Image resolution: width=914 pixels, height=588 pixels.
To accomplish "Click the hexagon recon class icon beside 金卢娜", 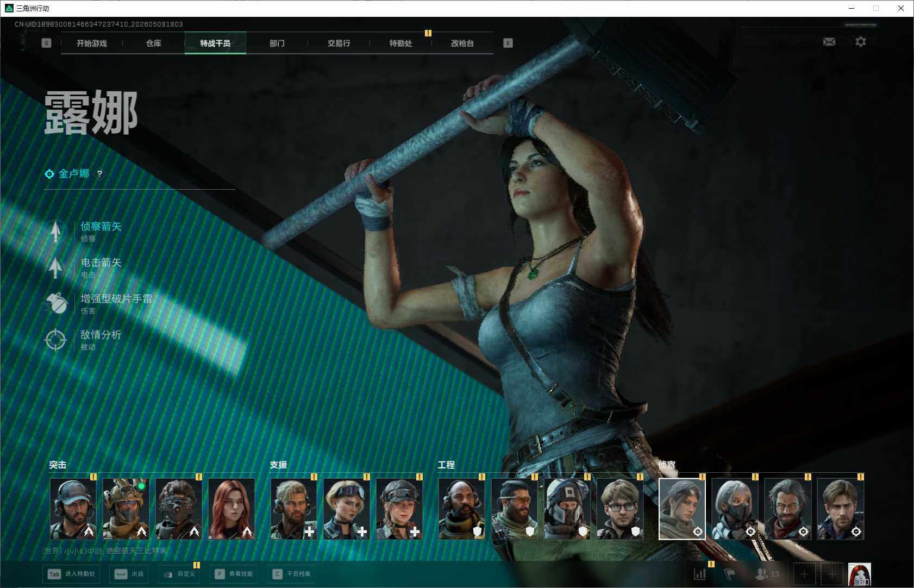I will [x=49, y=174].
